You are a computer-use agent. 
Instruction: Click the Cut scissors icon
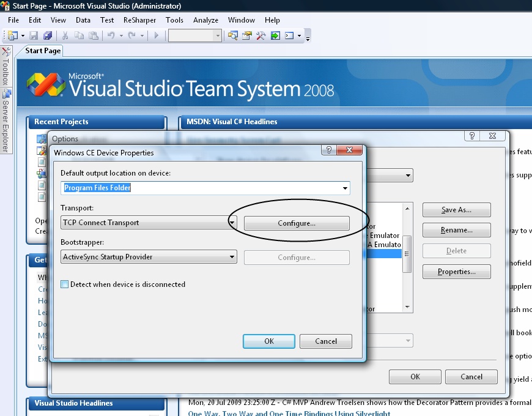pos(65,35)
